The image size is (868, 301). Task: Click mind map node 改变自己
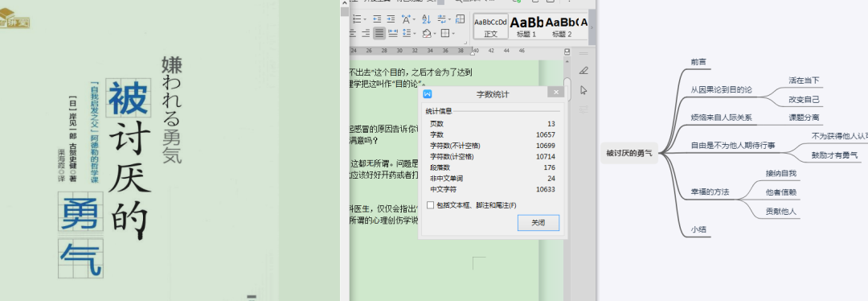804,100
